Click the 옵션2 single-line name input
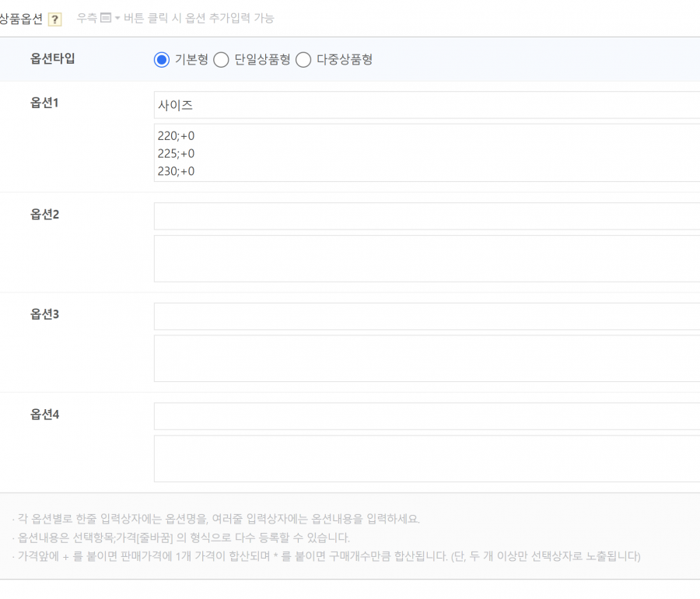This screenshot has width=700, height=599. click(426, 216)
